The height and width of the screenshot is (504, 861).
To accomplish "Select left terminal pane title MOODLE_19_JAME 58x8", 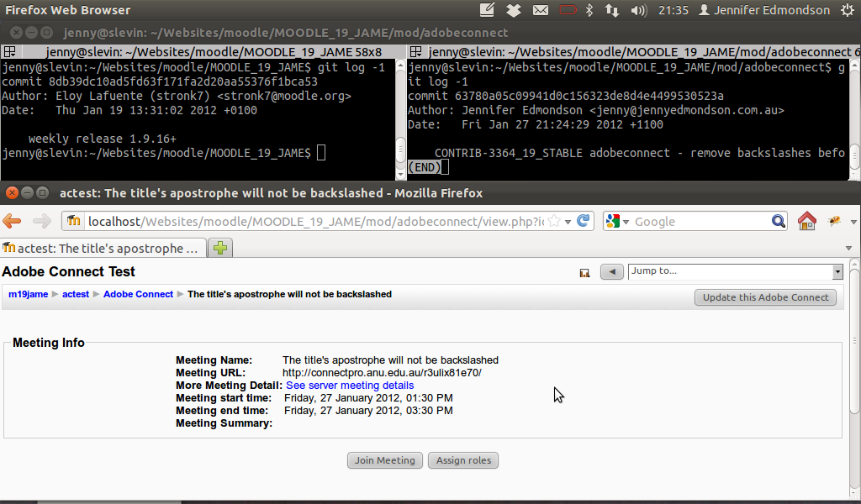I will click(x=214, y=52).
